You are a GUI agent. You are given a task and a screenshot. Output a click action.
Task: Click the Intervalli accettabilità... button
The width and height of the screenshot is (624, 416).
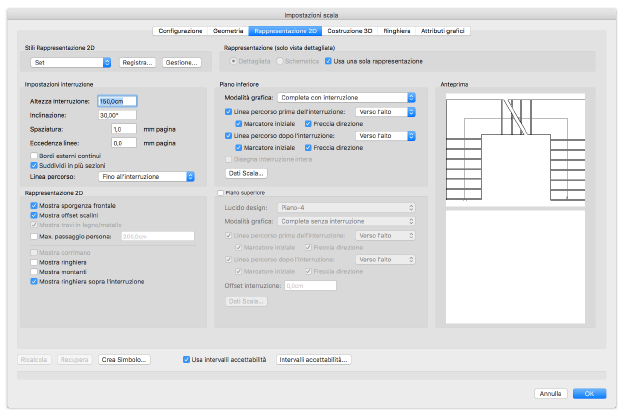314,360
